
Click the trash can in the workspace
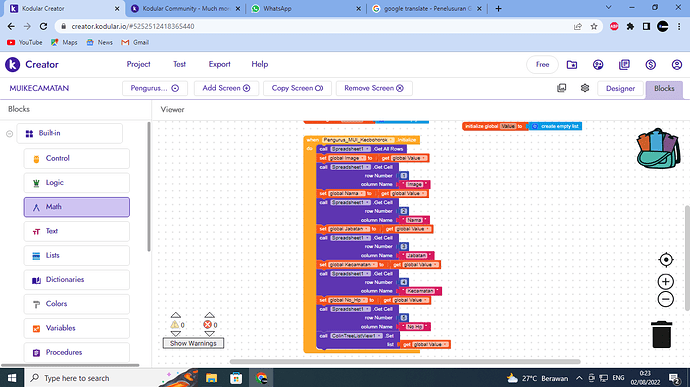pyautogui.click(x=661, y=335)
